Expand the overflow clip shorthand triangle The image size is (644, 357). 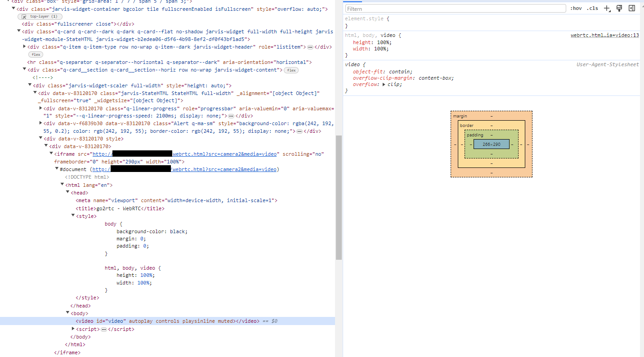click(x=384, y=84)
